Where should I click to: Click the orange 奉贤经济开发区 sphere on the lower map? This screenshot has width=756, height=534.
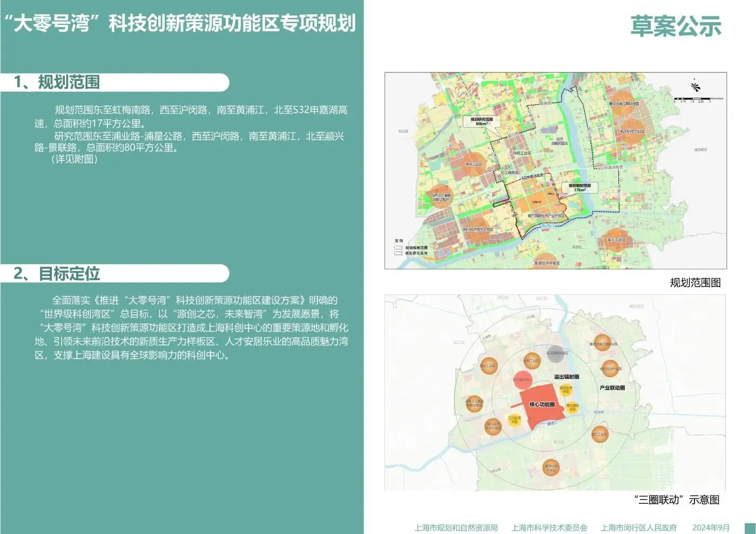551,468
